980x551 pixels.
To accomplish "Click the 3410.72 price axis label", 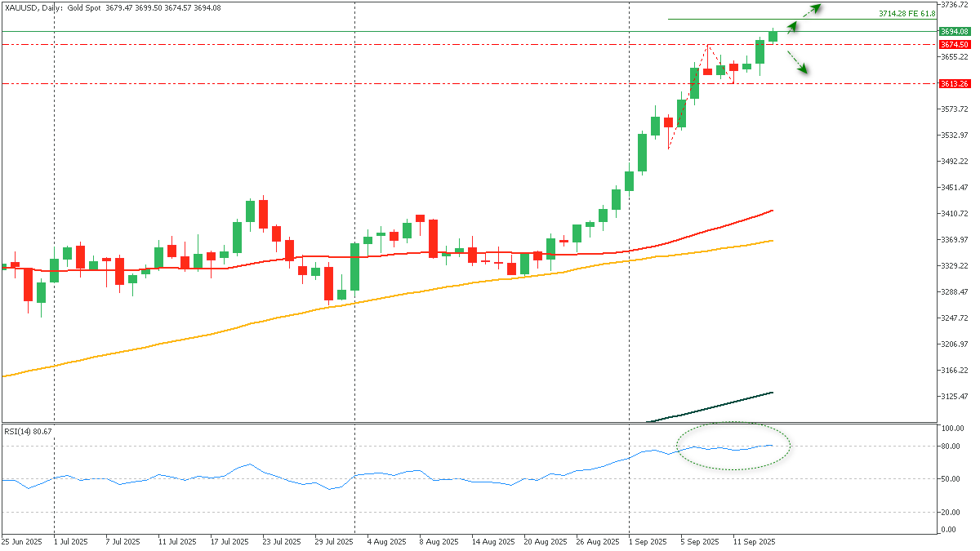I will 955,213.
